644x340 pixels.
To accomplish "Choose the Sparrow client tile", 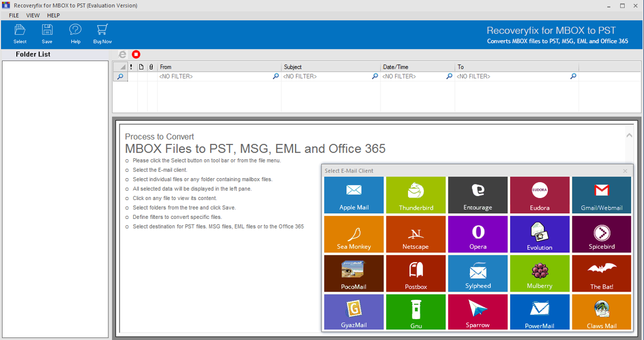I will 478,312.
